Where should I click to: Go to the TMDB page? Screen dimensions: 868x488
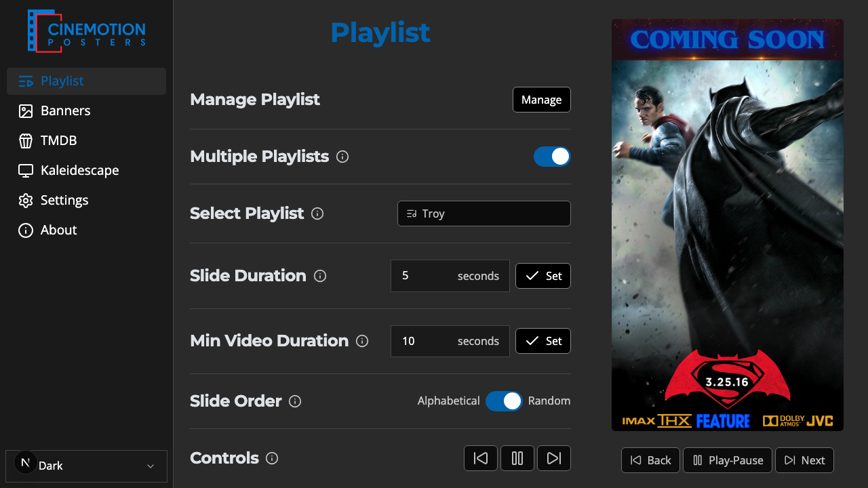[86, 141]
